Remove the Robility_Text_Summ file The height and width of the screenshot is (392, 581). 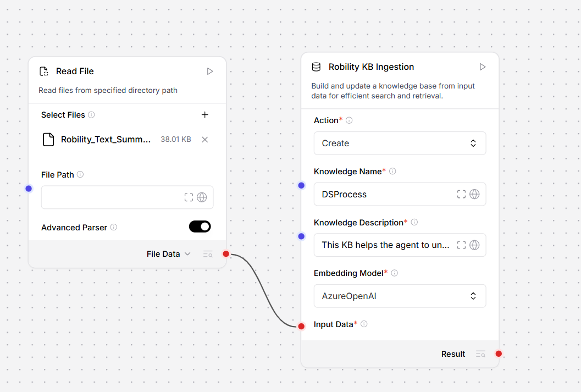click(x=205, y=140)
